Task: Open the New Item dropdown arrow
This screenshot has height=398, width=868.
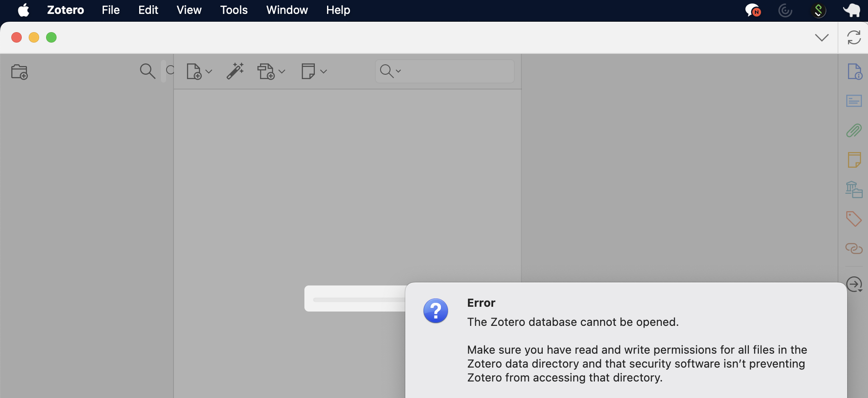Action: [x=209, y=71]
